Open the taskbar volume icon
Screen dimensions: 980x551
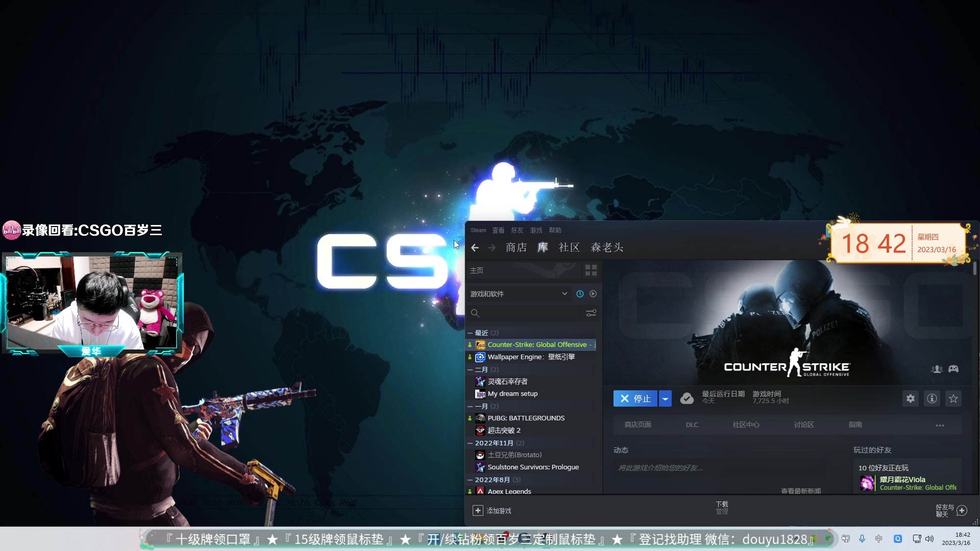click(x=929, y=539)
